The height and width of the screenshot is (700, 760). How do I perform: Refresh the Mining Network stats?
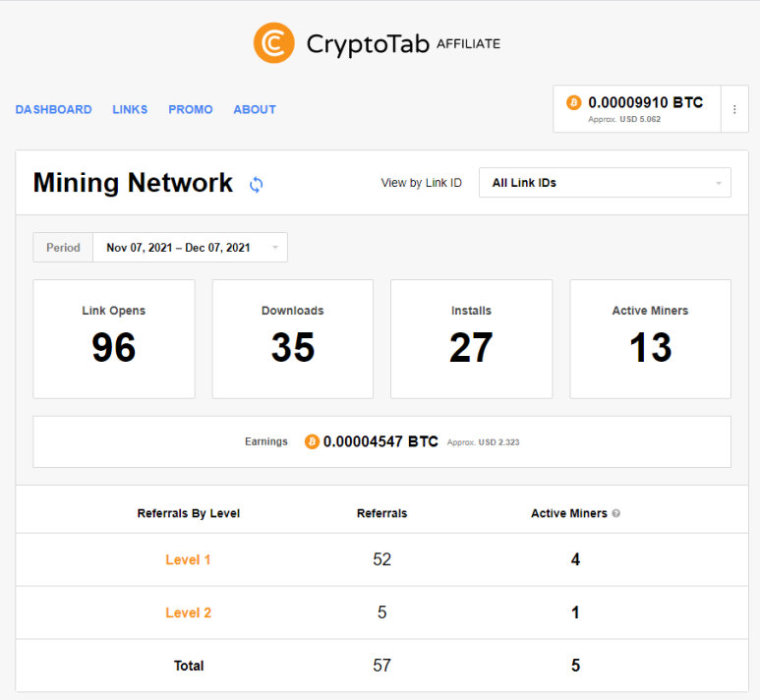tap(256, 184)
